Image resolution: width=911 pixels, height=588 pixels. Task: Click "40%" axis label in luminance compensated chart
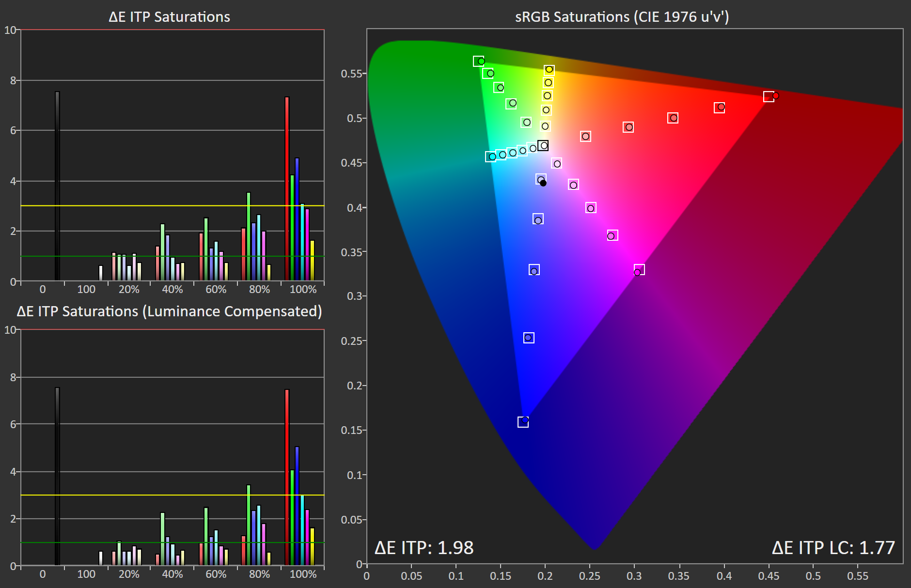pos(173,574)
